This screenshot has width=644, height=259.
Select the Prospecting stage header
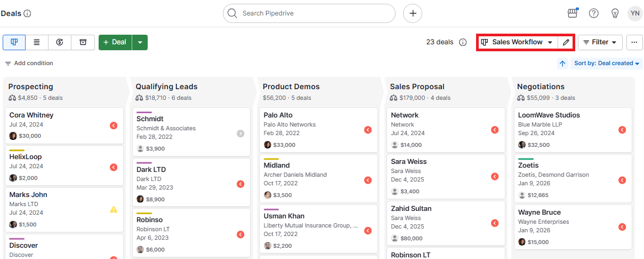pos(30,87)
